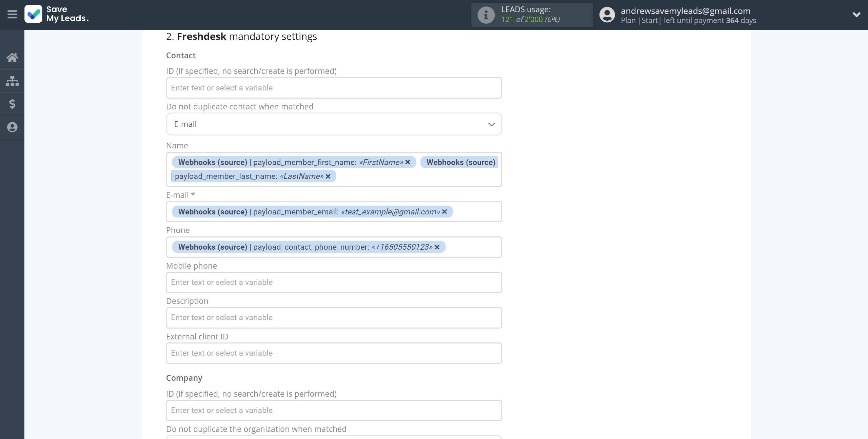Click the Company ID input field
868x439 pixels.
tap(334, 410)
